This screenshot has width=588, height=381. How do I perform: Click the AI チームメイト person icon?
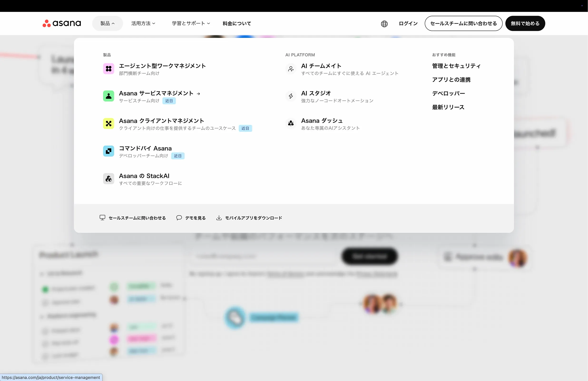click(291, 69)
